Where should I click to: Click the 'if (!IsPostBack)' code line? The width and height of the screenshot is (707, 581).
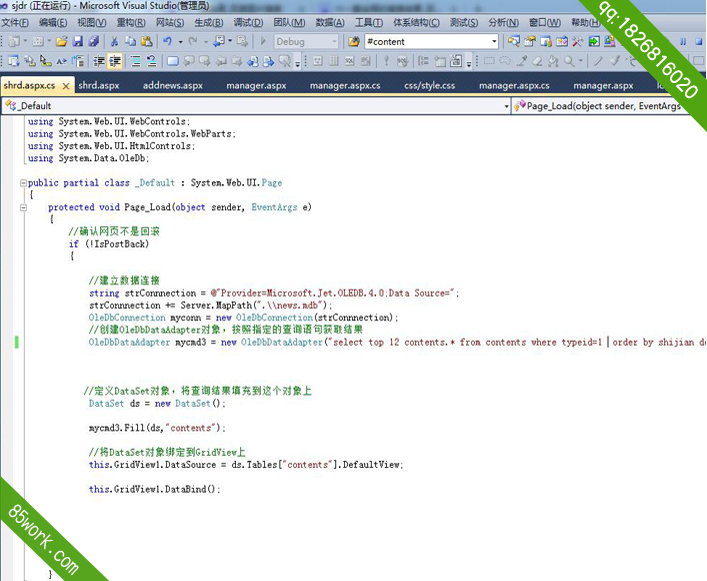click(x=109, y=244)
